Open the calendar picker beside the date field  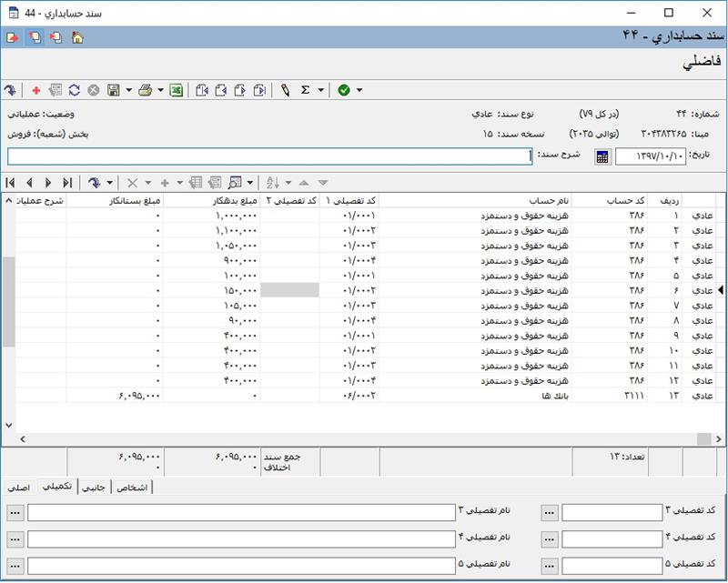click(x=602, y=156)
